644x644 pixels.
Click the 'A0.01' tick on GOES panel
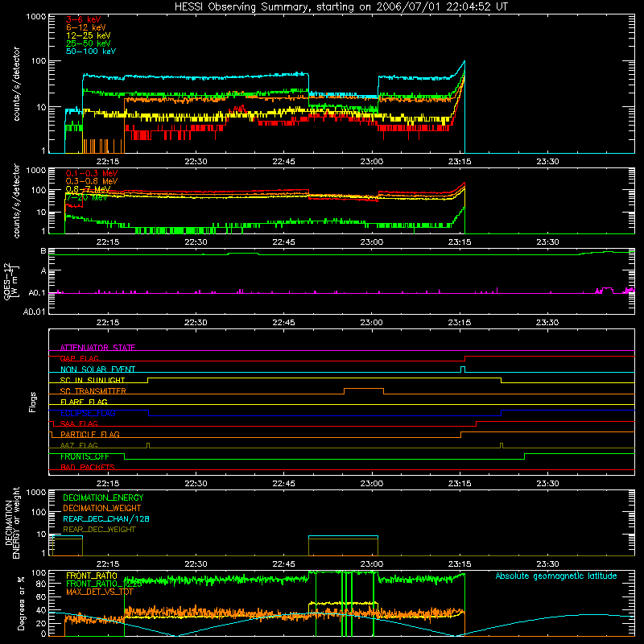34,312
